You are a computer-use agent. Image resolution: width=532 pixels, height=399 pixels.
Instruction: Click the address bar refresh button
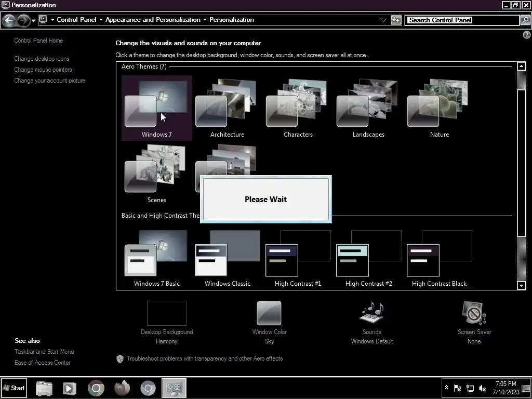pos(396,20)
